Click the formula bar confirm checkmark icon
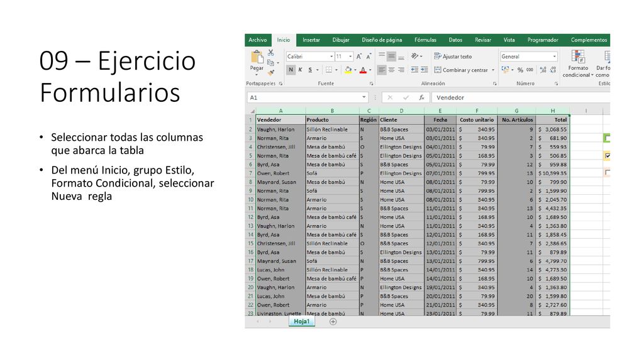 (406, 97)
